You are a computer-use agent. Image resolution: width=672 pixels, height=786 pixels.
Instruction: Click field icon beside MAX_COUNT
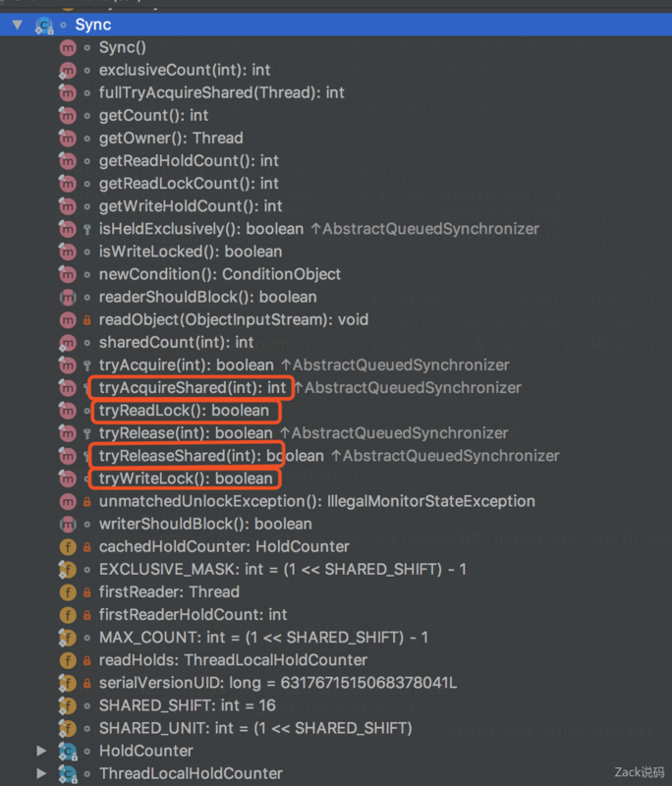point(68,638)
